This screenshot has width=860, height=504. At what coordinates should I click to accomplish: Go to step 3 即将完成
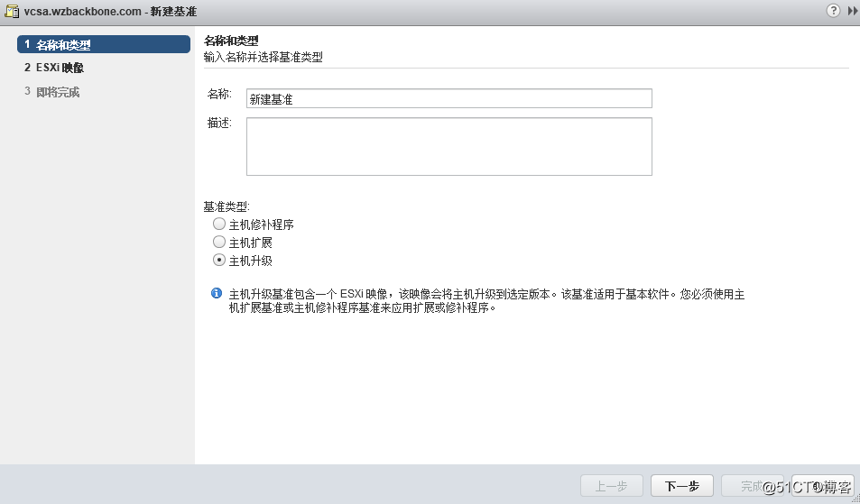52,92
